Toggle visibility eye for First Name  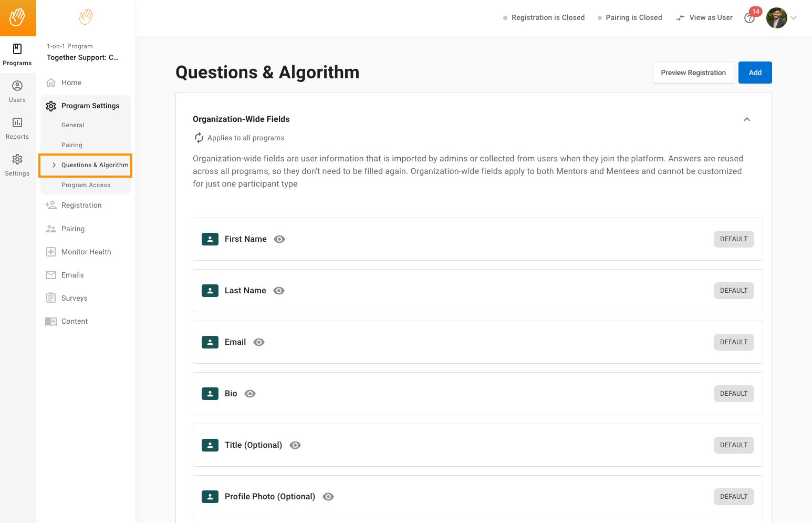point(279,239)
